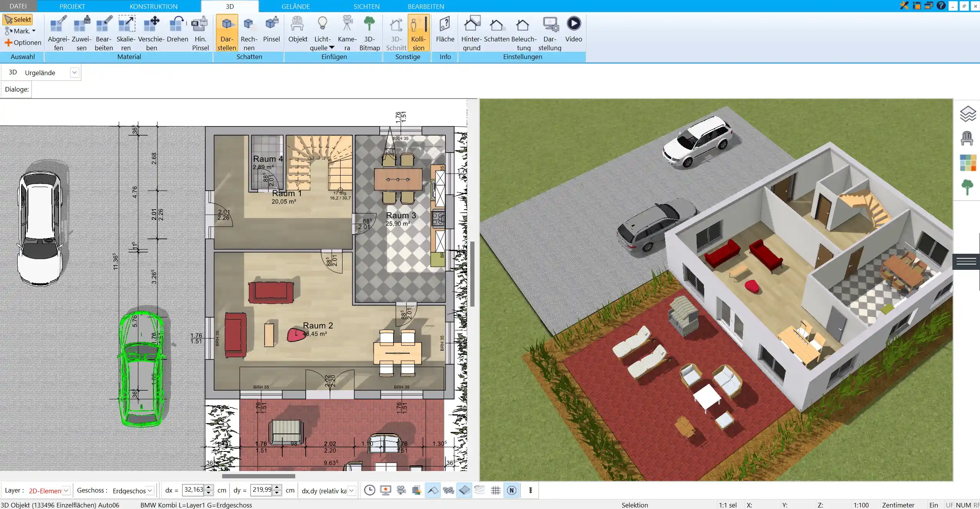Open Hintergrund settings
This screenshot has width=980, height=509.
[x=471, y=33]
